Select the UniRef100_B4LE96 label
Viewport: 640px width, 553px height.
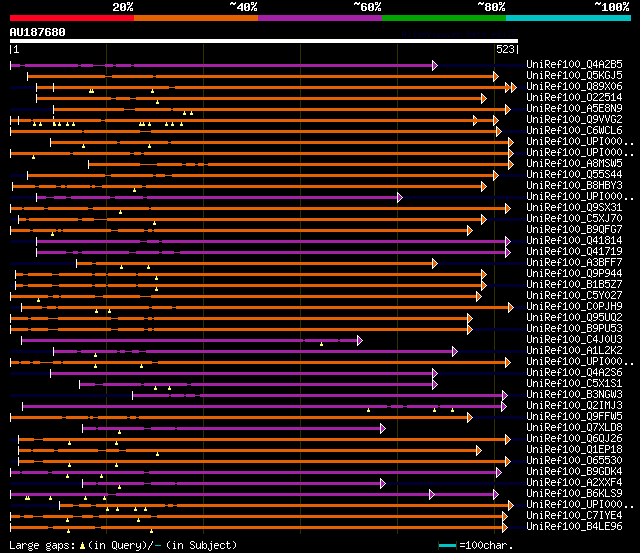tap(574, 527)
